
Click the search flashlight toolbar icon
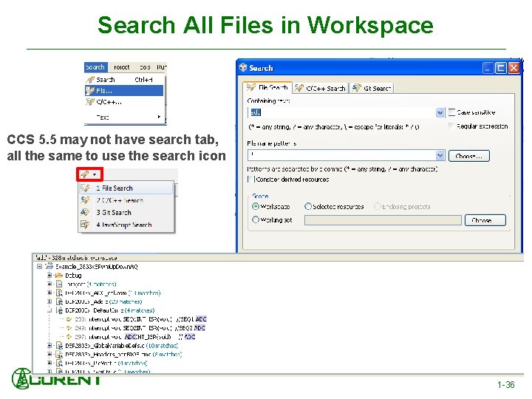click(x=84, y=174)
